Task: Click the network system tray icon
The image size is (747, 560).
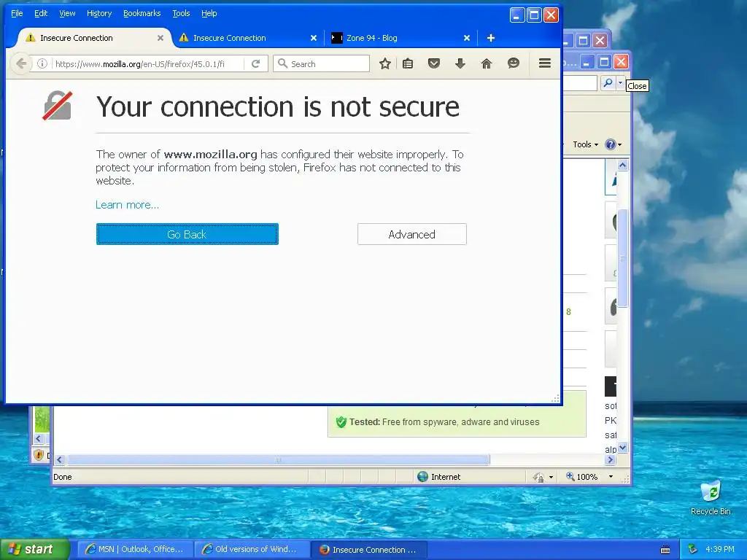Action: pos(693,549)
